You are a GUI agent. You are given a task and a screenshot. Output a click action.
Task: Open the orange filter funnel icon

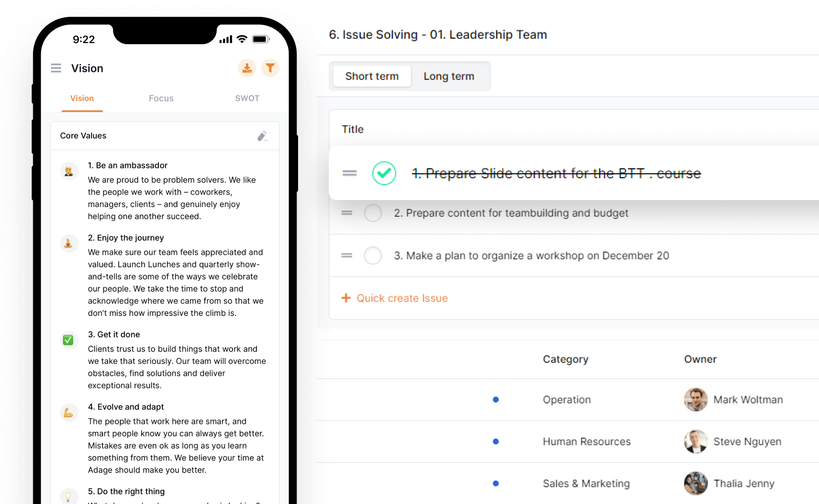[x=270, y=68]
